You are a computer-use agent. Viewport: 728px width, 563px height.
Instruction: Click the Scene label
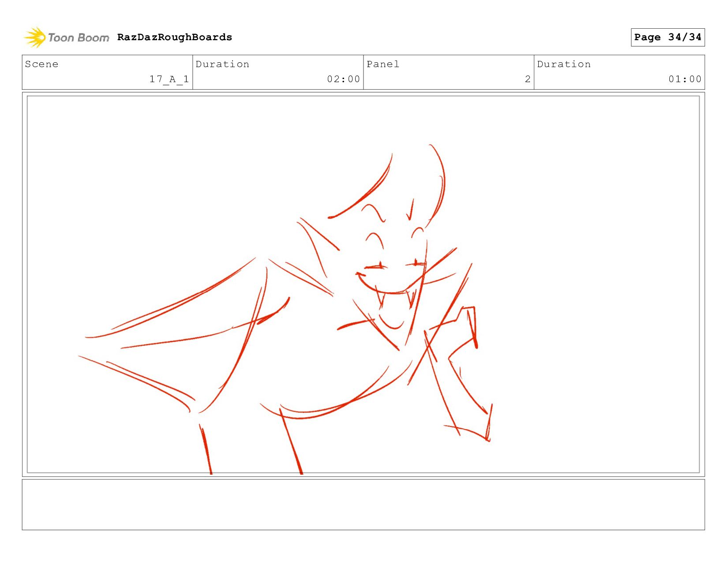pos(42,64)
